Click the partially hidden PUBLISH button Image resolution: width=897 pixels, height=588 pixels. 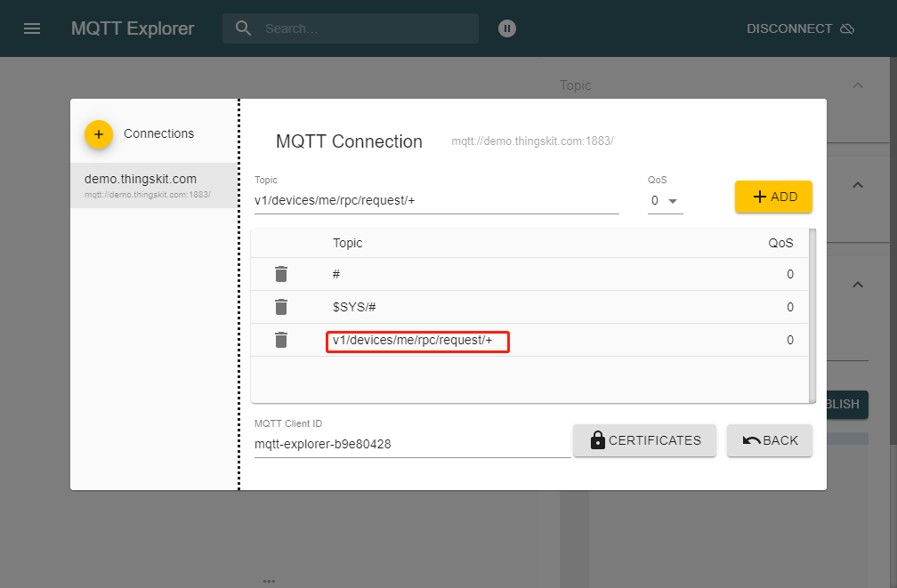tap(847, 405)
